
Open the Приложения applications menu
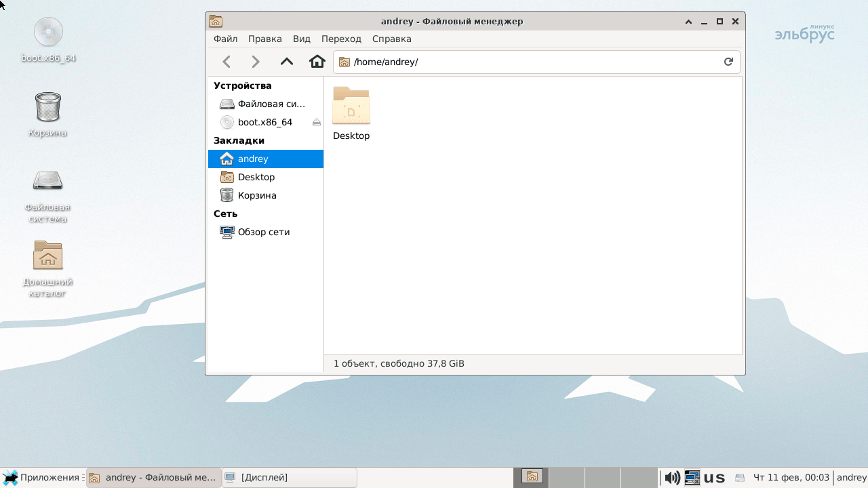(x=42, y=478)
